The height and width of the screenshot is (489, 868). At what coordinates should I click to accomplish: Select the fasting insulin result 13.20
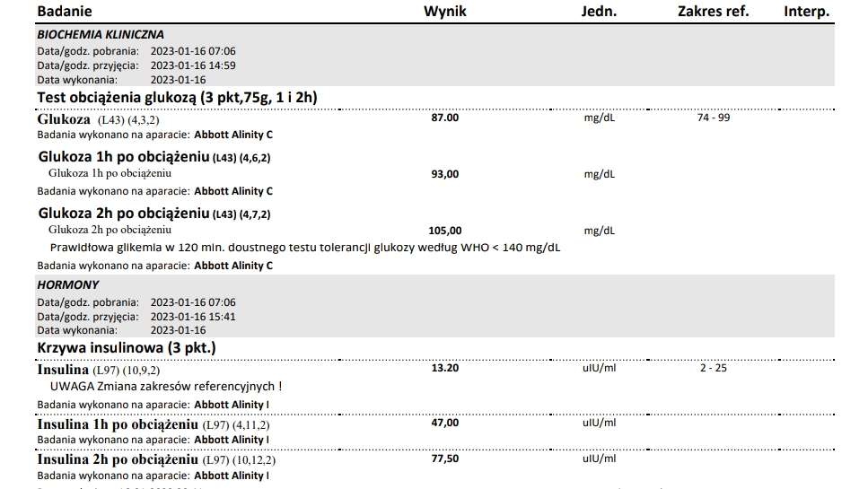coord(445,368)
